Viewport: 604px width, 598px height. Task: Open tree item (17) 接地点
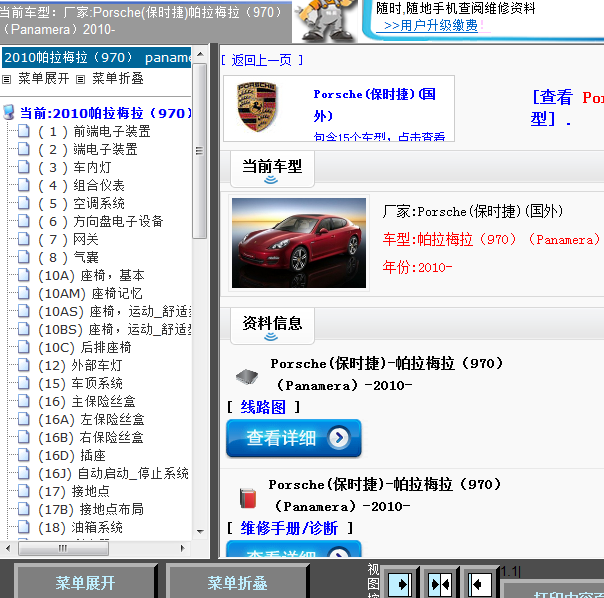[74, 491]
